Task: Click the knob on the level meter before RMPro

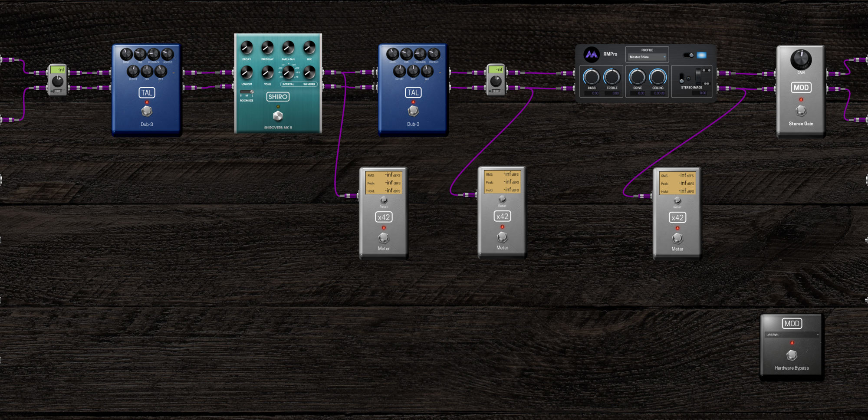Action: [496, 81]
